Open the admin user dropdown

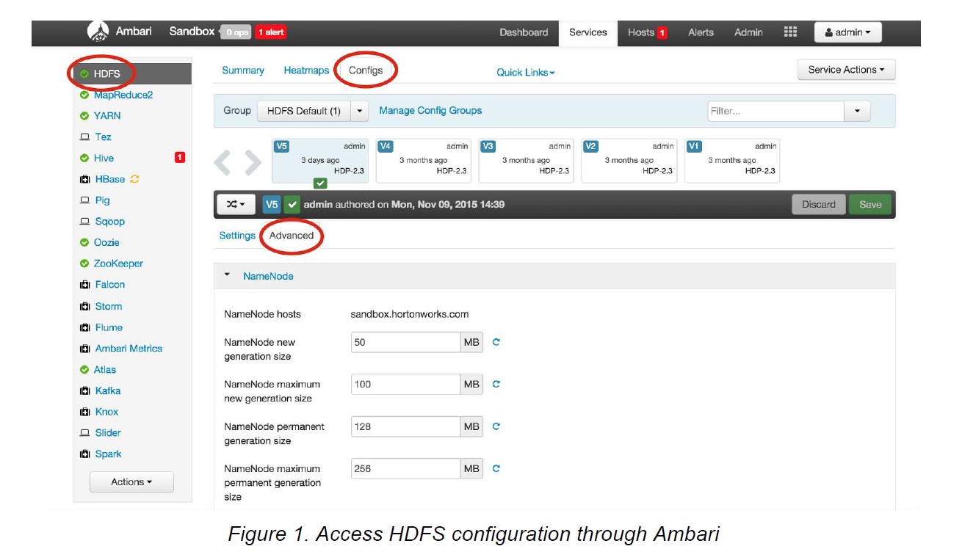pyautogui.click(x=847, y=32)
